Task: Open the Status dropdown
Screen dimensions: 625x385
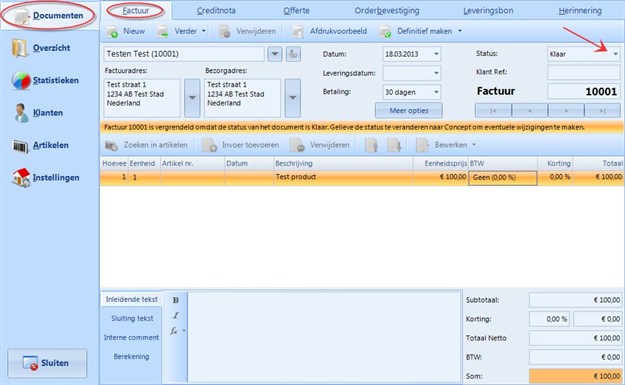Action: pos(615,54)
